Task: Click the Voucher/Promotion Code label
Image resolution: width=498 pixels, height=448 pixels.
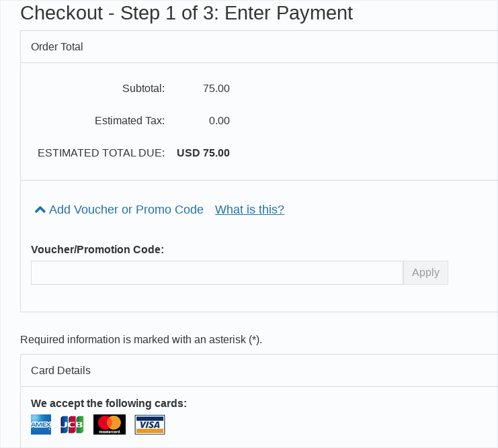Action: tap(97, 250)
